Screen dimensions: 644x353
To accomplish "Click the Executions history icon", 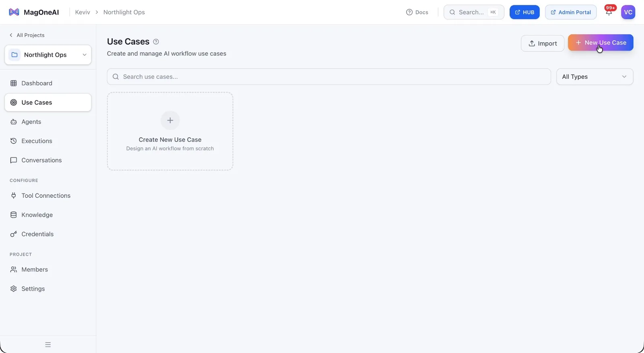I will [14, 141].
